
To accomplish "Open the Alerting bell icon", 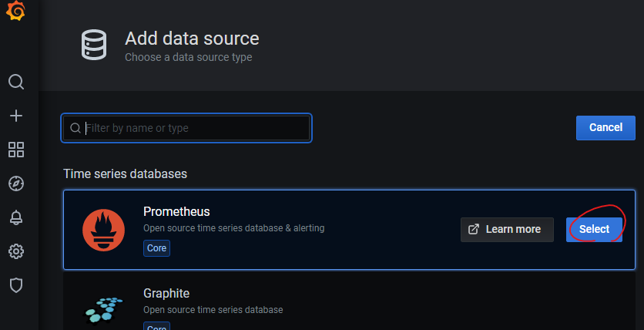I will coord(16,217).
